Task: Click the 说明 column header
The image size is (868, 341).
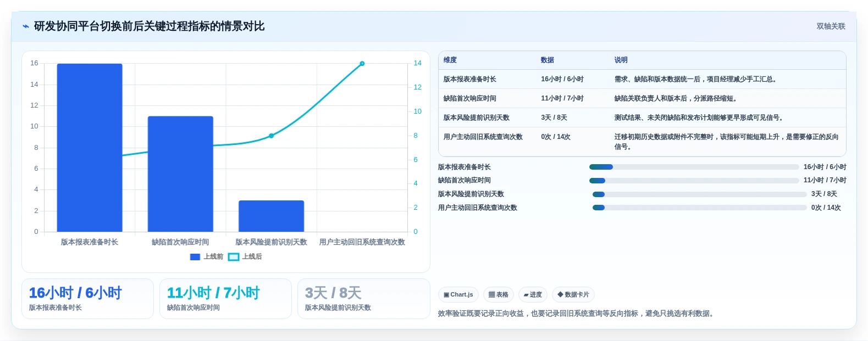Action: pos(621,60)
